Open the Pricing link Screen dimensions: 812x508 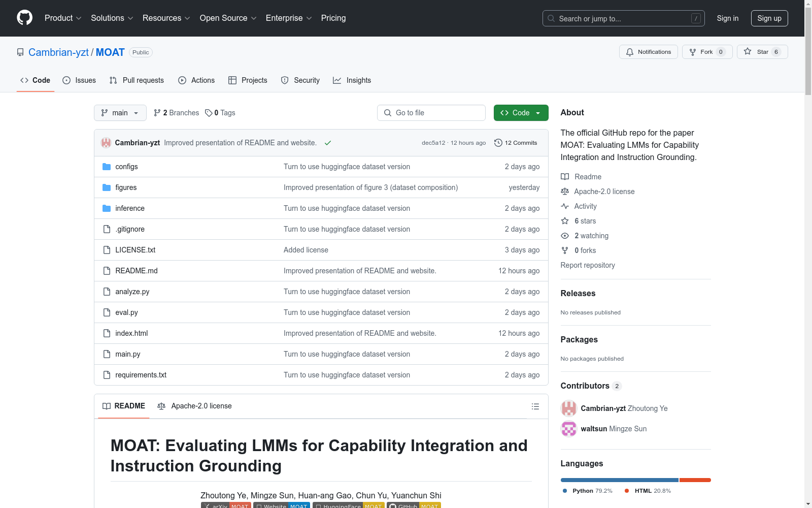[x=333, y=18]
